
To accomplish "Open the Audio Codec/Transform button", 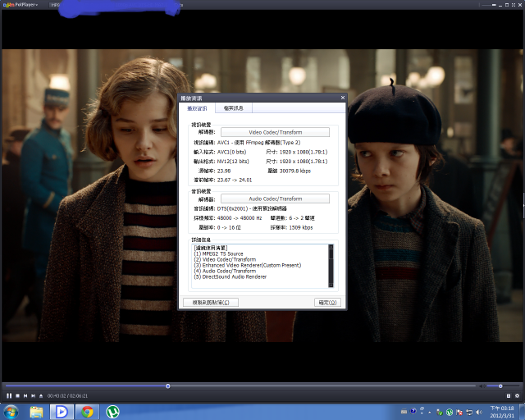I will pos(276,199).
